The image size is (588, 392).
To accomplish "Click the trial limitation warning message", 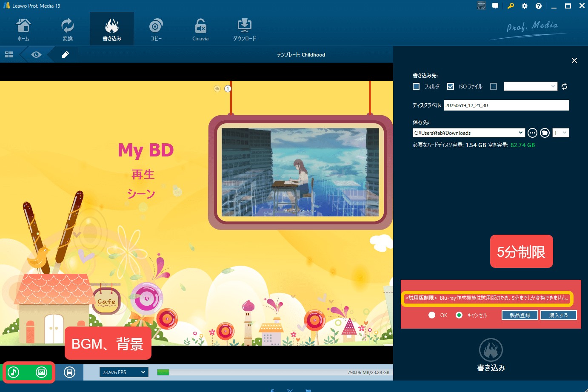I will tap(487, 298).
